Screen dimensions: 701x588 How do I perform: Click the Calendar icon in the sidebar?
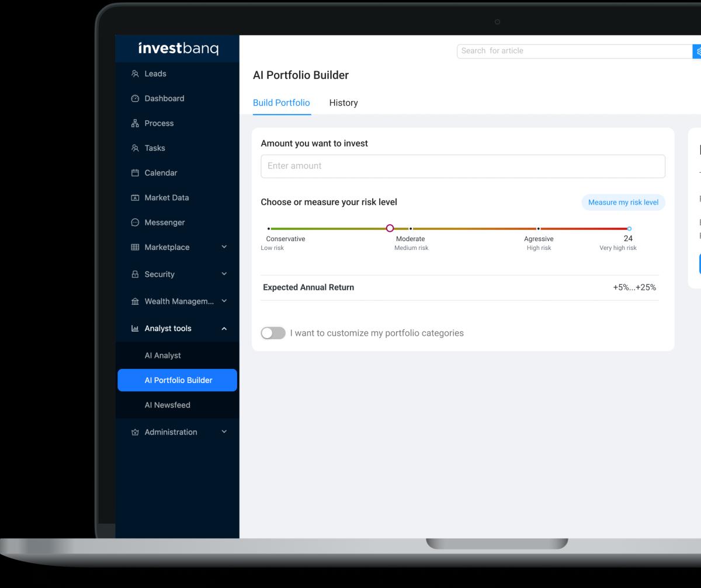pos(135,173)
